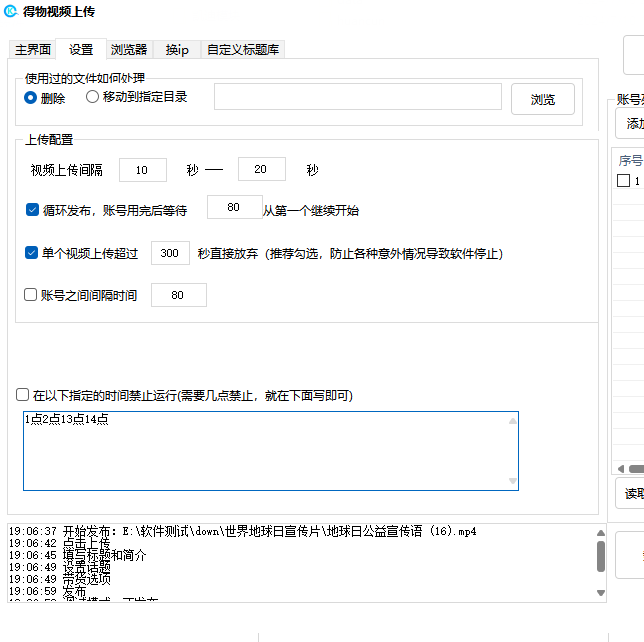This screenshot has width=644, height=642.
Task: Click the loop wait time field after 账号用完后等待
Action: 235,207
